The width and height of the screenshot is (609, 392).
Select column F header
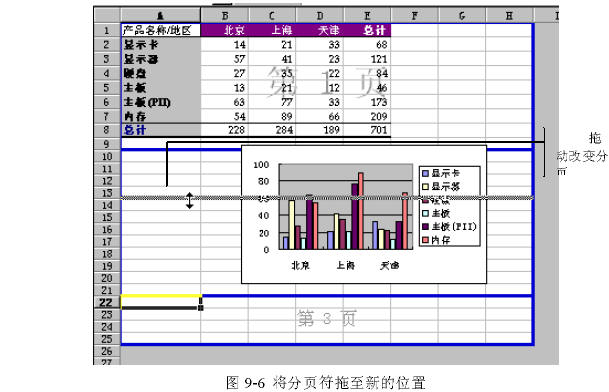click(414, 16)
